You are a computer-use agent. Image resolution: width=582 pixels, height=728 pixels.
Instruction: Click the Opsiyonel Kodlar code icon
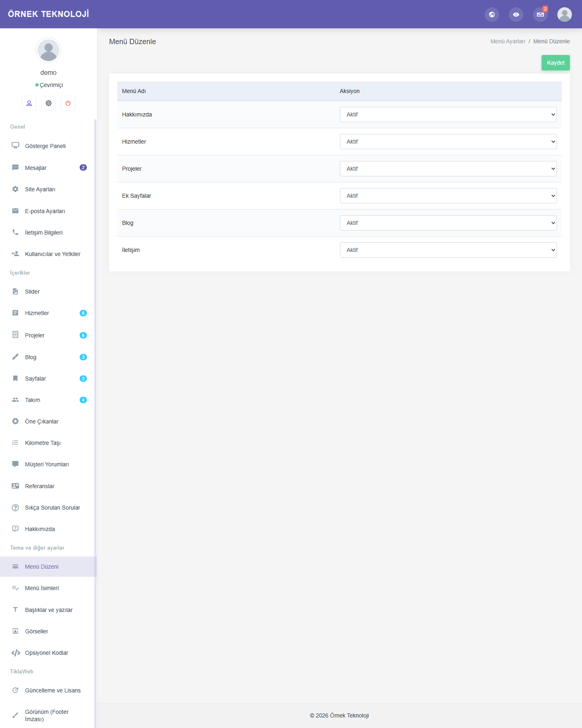coord(16,653)
